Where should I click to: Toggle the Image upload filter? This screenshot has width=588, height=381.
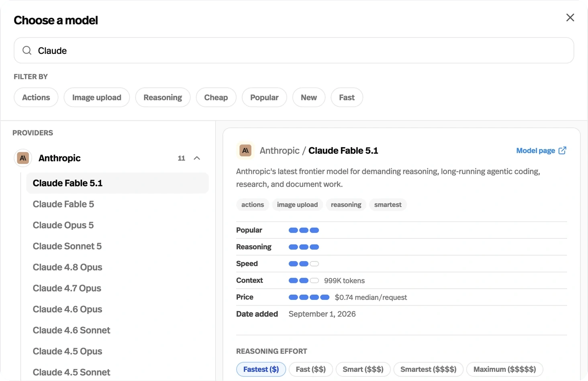tap(97, 97)
